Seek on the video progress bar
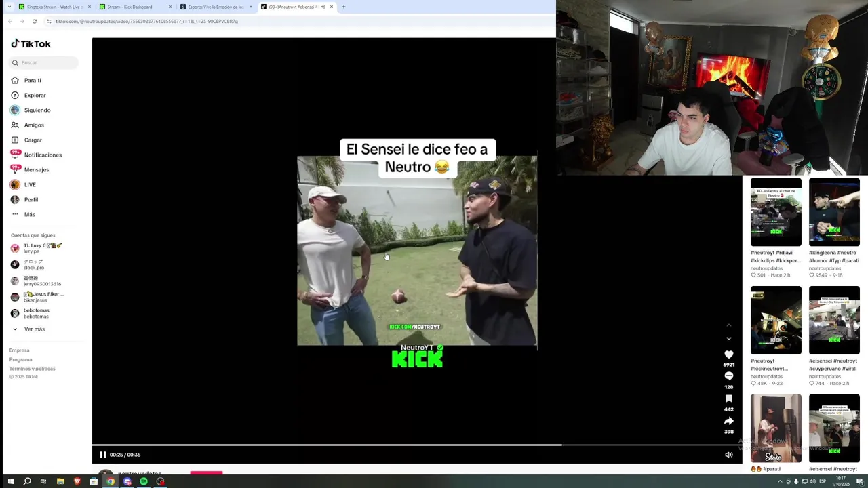Screen dimensions: 868x488 [x=417, y=445]
